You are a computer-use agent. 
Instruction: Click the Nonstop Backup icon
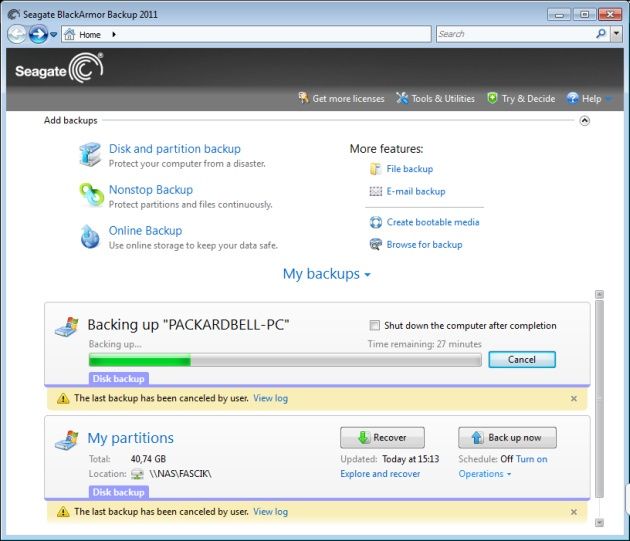91,195
